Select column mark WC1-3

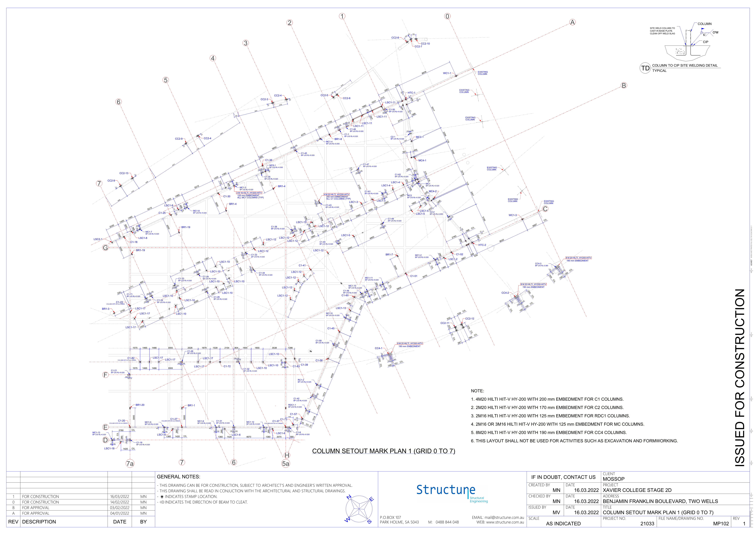point(513,215)
